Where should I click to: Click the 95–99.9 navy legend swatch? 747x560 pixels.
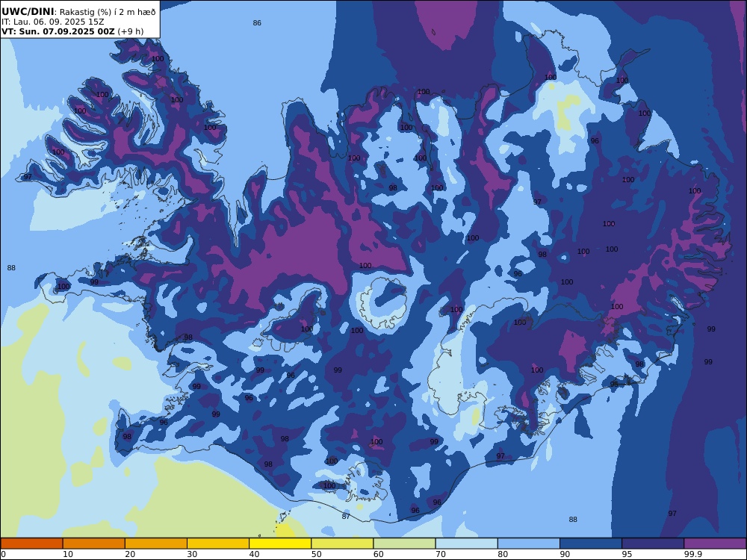click(653, 544)
